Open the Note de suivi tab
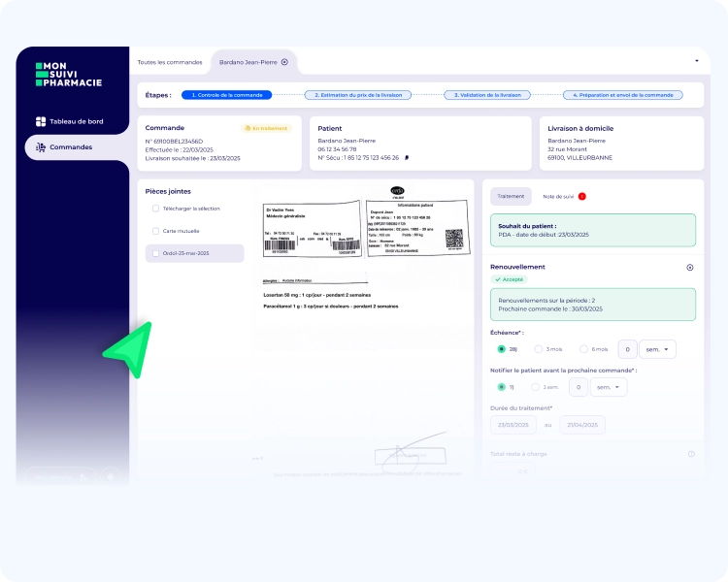 pyautogui.click(x=558, y=196)
